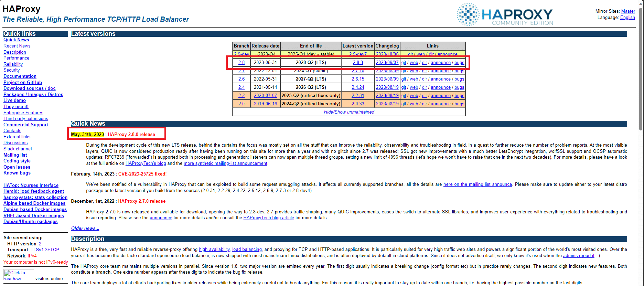Open the Mailing list link
The height and width of the screenshot is (286, 644).
tap(15, 155)
